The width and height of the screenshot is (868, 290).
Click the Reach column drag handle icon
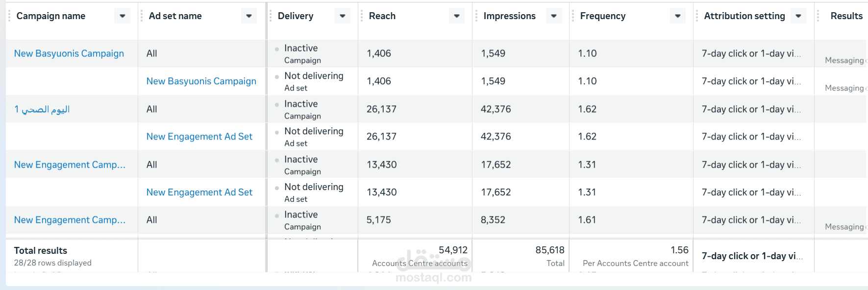362,16
